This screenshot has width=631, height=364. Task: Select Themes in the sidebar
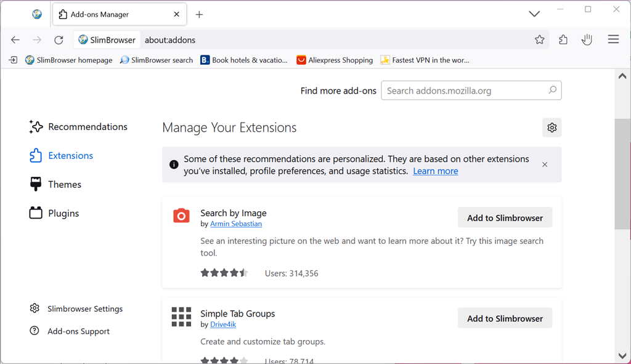click(x=55, y=184)
